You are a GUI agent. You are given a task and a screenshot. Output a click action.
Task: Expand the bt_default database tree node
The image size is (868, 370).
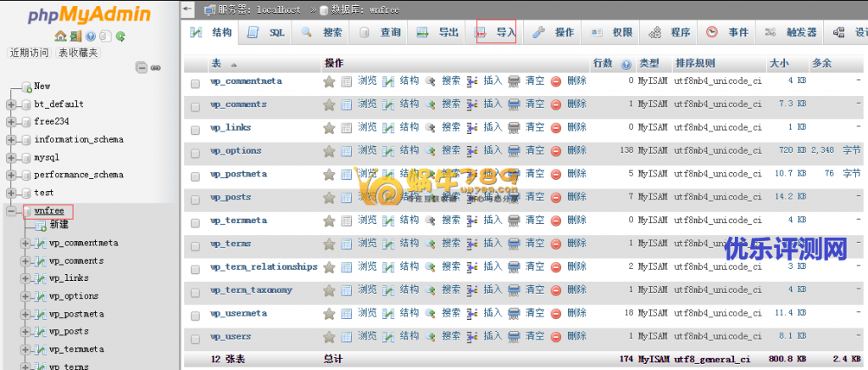11,104
